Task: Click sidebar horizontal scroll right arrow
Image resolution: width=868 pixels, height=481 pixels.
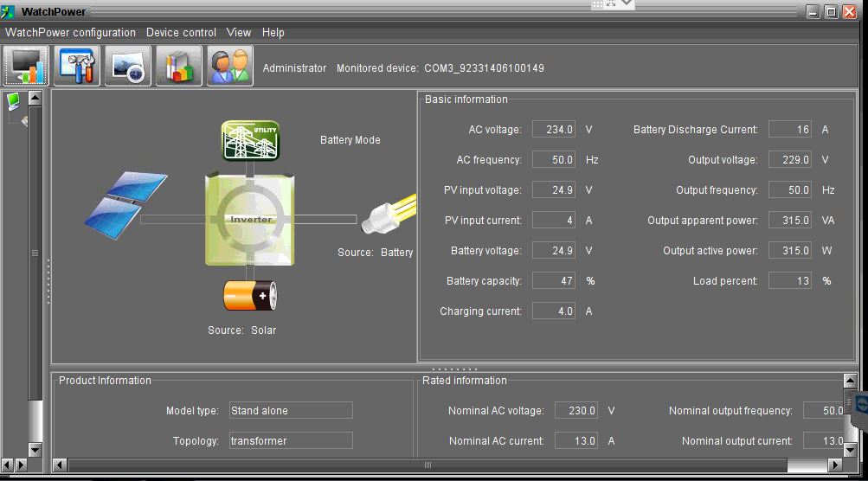Action: (x=21, y=465)
